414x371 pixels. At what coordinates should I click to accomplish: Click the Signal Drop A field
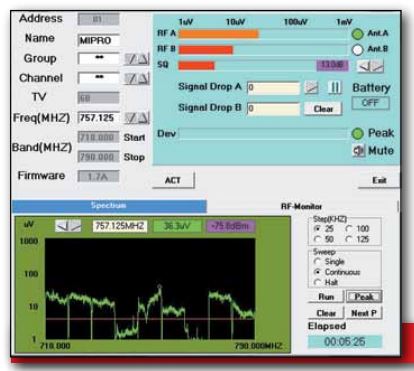(273, 88)
